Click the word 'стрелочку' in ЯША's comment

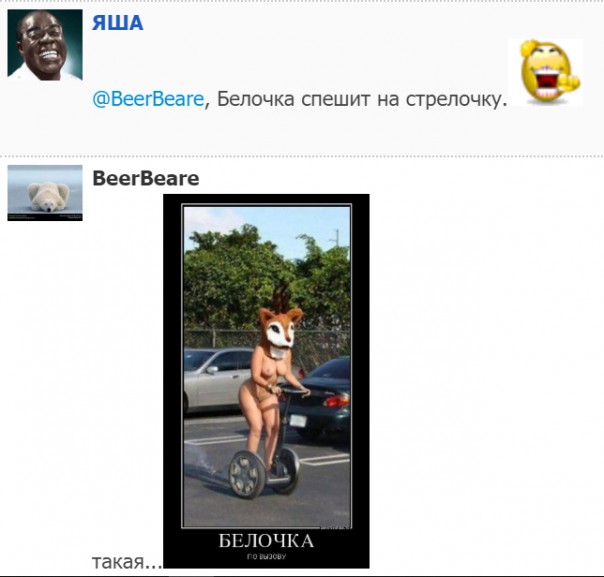coord(456,99)
